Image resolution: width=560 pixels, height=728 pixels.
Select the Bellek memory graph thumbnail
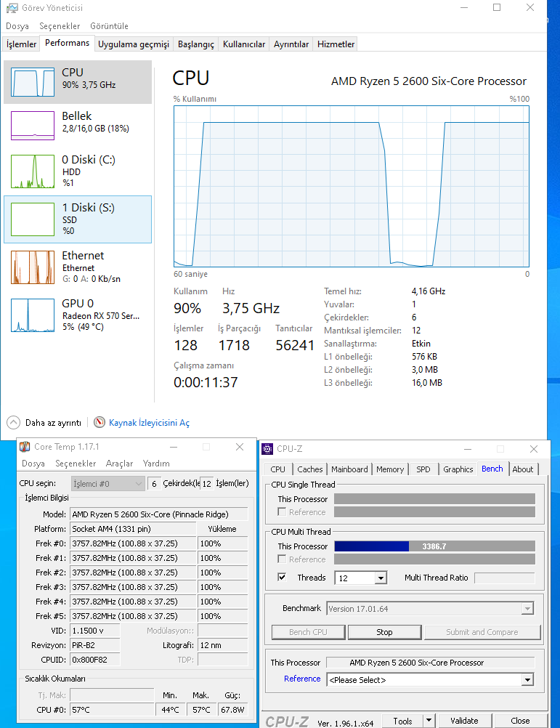[x=33, y=126]
